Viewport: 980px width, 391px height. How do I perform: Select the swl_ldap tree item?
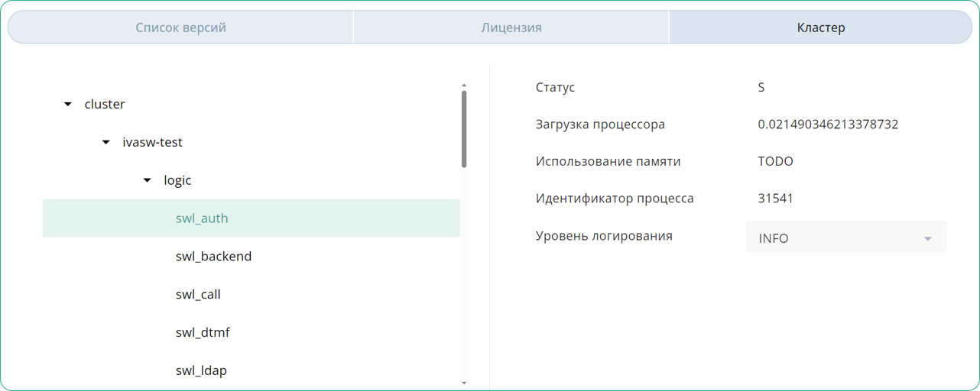click(201, 371)
